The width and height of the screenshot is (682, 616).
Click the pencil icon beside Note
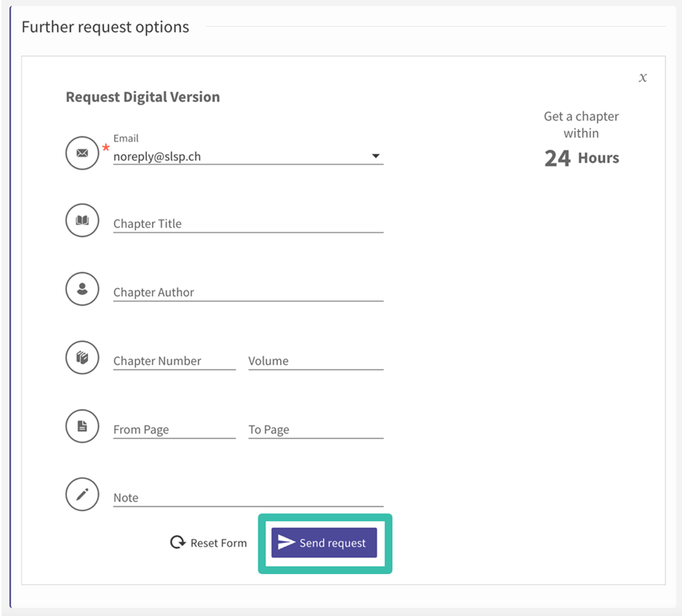(x=82, y=494)
